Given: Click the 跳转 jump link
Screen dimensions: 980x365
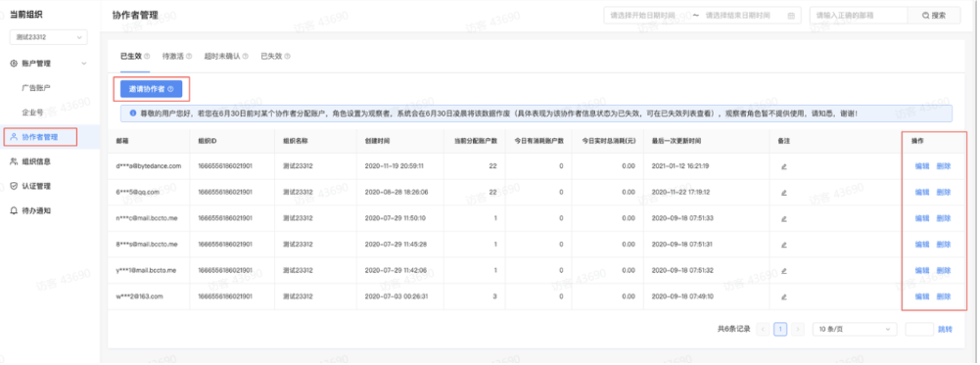Looking at the screenshot, I should click(945, 330).
